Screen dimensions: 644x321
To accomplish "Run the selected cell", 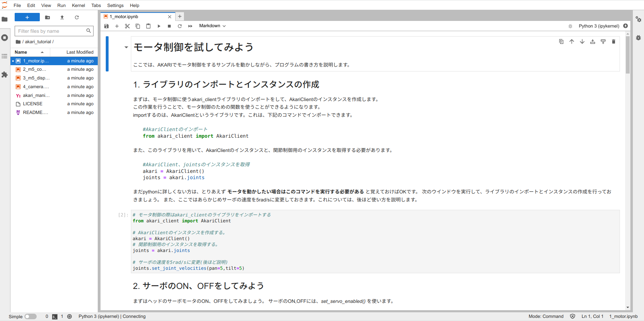I will coord(159,26).
